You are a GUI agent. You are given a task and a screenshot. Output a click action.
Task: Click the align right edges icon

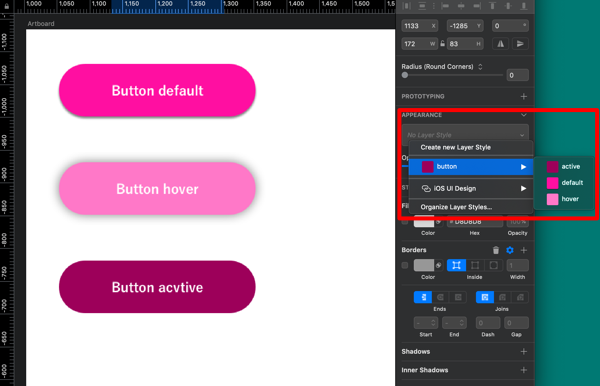coord(477,6)
